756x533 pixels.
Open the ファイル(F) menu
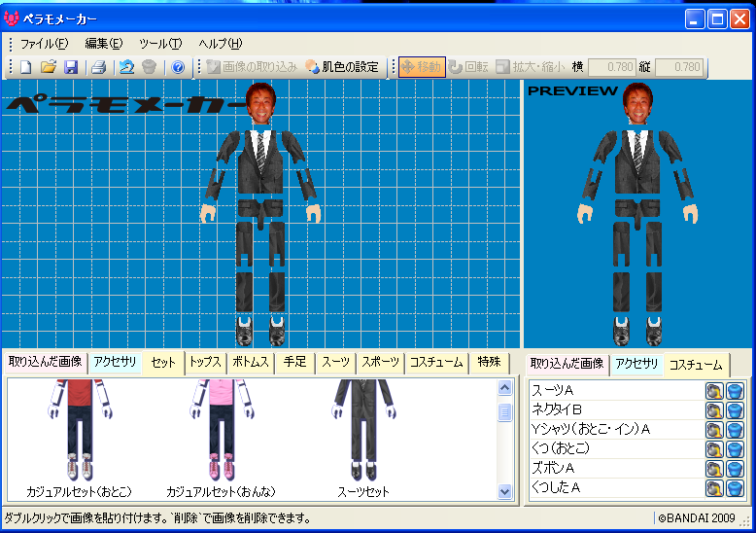[x=44, y=44]
